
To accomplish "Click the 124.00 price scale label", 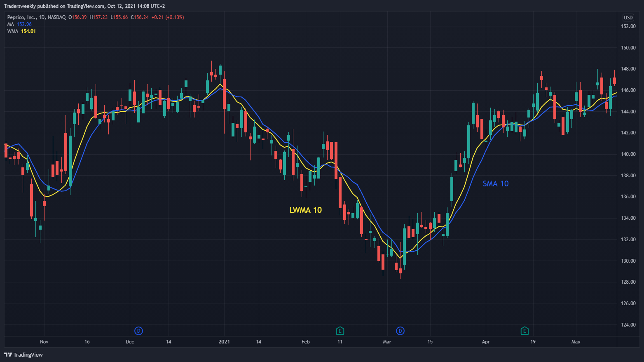I will click(628, 325).
